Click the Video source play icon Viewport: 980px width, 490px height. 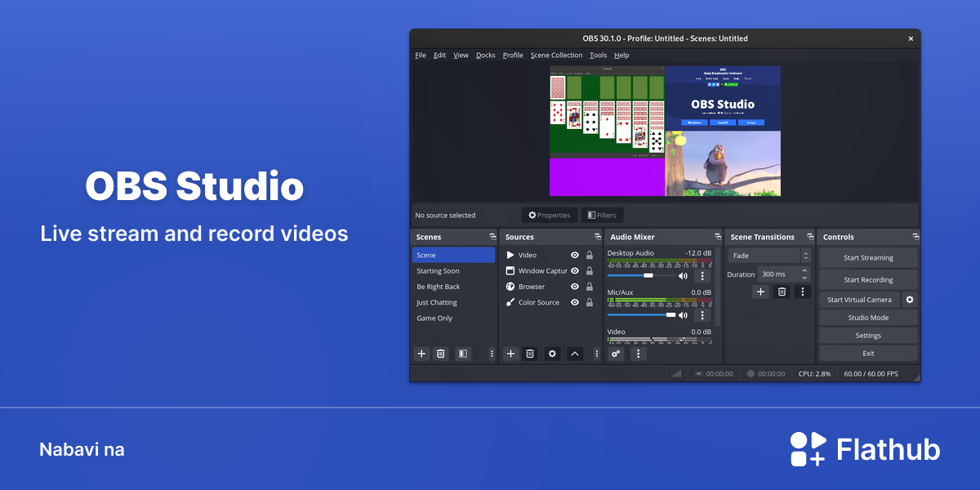coord(510,256)
